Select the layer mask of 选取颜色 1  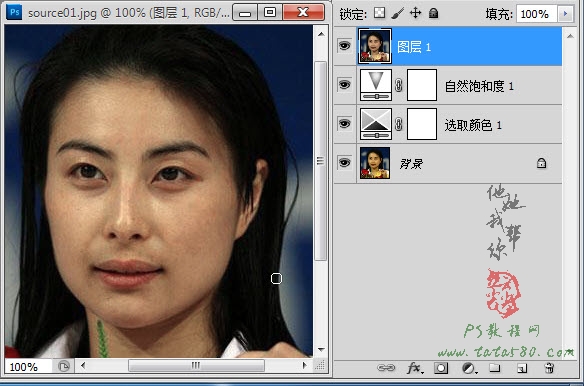coord(422,124)
